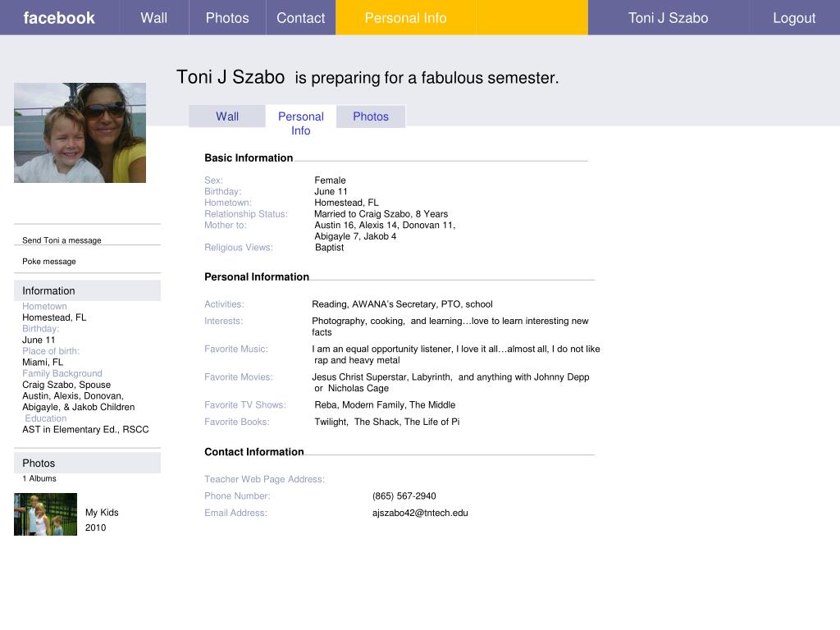This screenshot has height=630, width=840.
Task: Click the Information sidebar header
Action: 87,290
